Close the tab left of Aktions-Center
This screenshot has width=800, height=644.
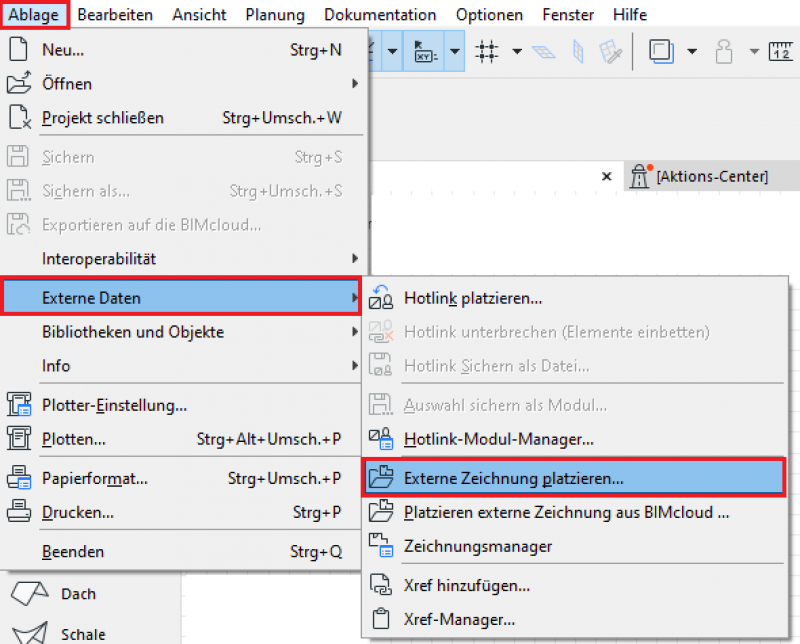[605, 176]
